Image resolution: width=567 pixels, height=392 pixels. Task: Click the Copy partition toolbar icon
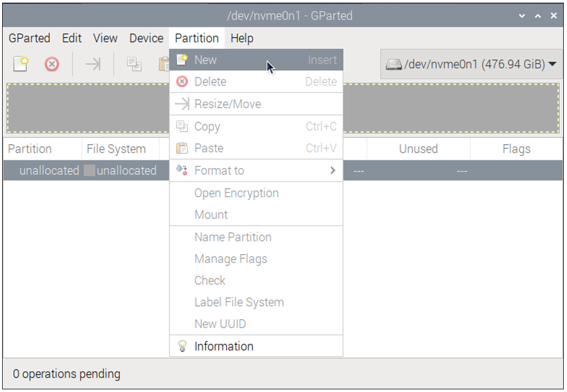(134, 65)
